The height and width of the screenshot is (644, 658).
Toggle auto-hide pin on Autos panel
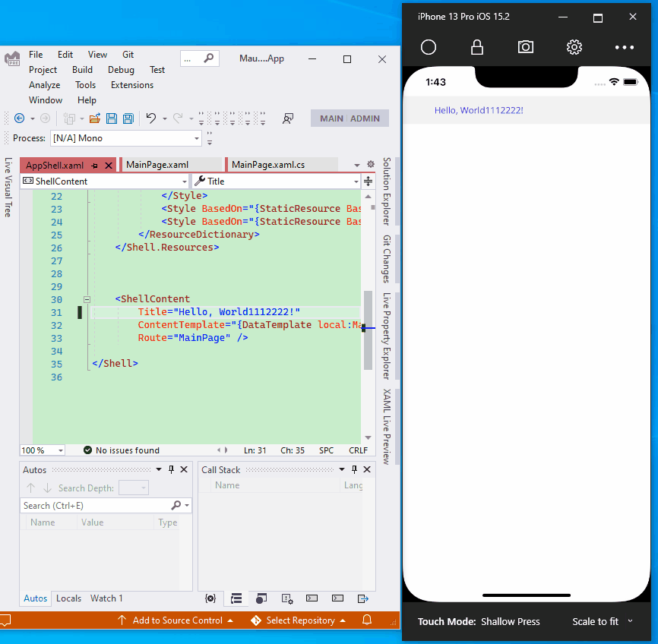[171, 469]
